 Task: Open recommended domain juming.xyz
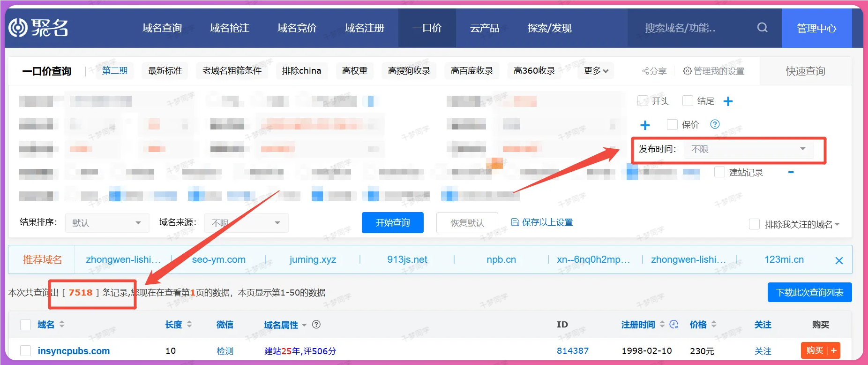point(313,259)
